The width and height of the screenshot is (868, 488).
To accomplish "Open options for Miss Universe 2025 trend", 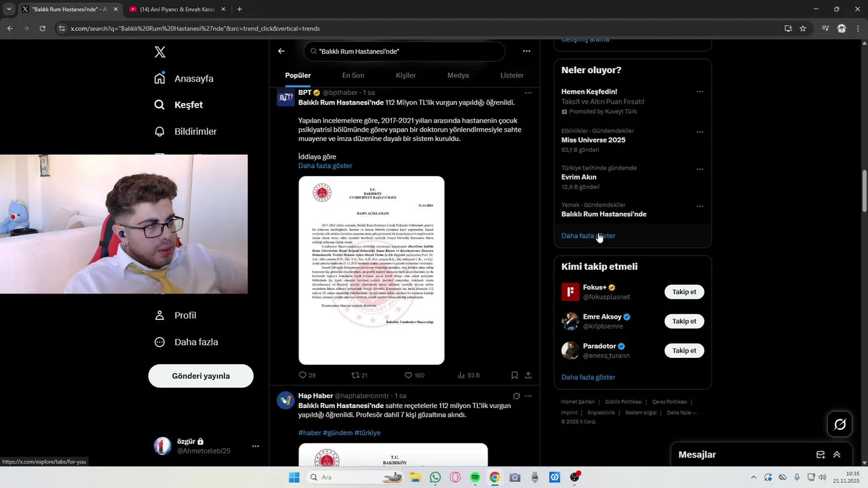I will pos(700,132).
